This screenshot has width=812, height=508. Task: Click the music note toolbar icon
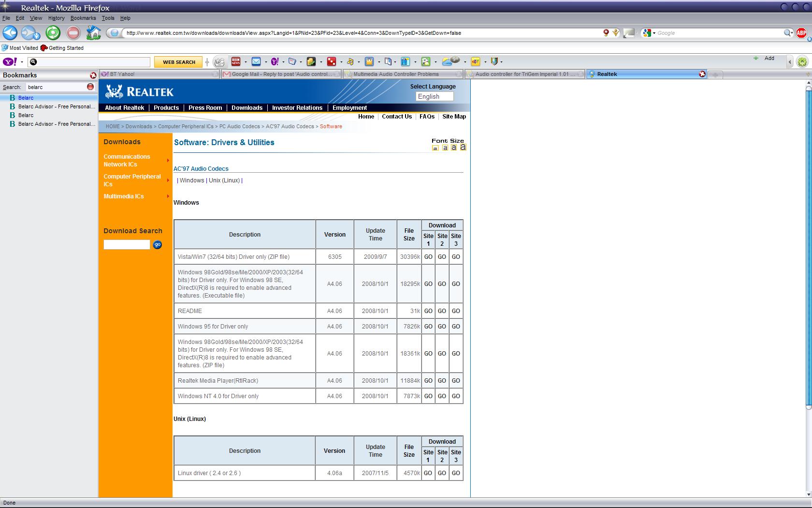pos(350,61)
